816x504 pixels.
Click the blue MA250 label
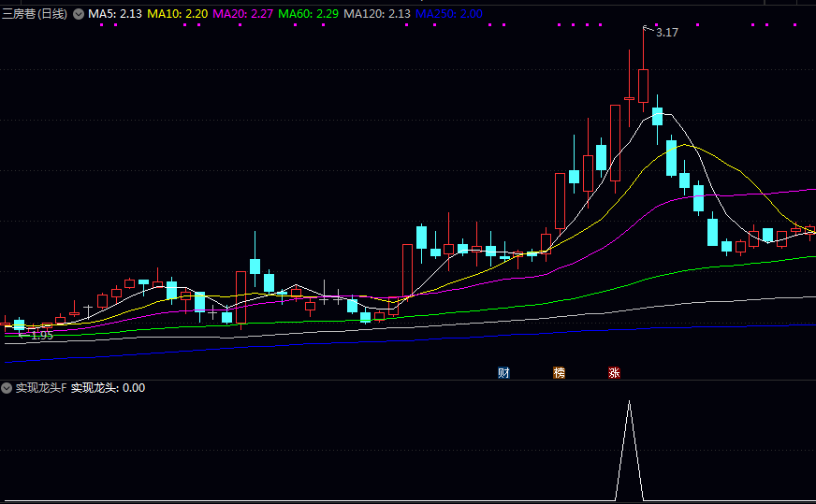point(449,14)
